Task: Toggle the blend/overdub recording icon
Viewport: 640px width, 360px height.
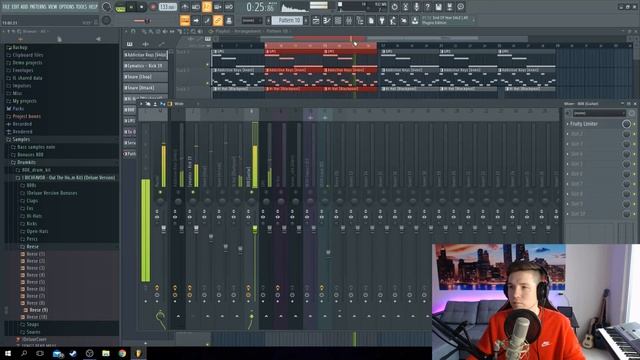Action: pos(218,7)
